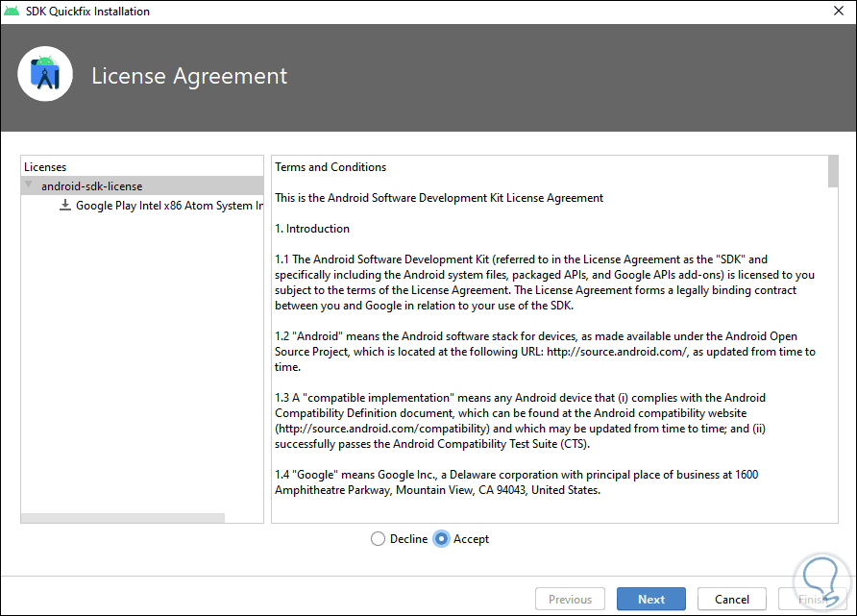
Task: Click the Licenses panel label
Action: tap(45, 167)
